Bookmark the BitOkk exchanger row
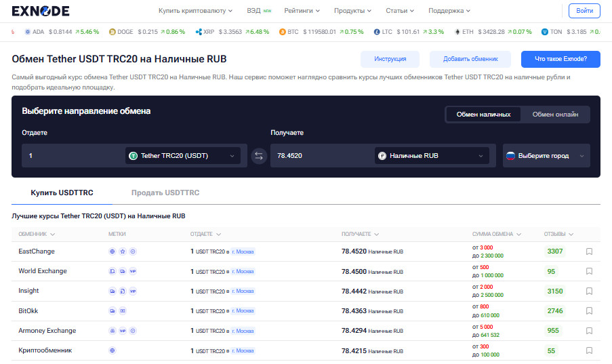612x364 pixels. 589,311
